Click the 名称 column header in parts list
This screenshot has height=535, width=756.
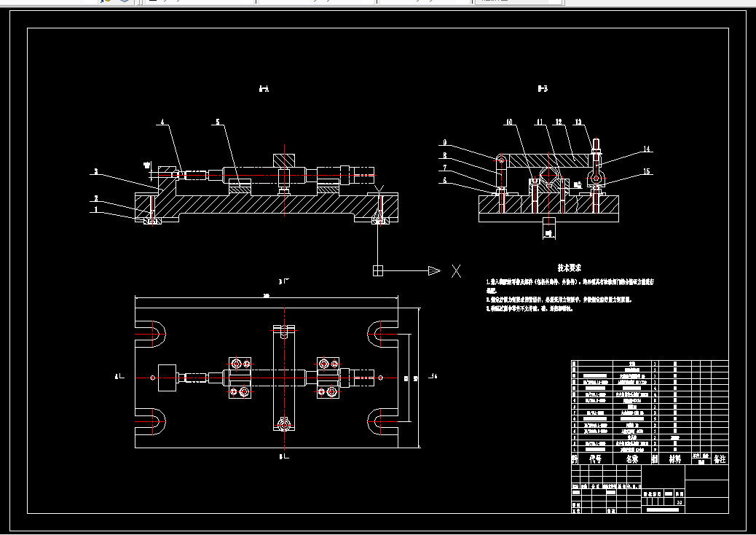[x=632, y=458]
